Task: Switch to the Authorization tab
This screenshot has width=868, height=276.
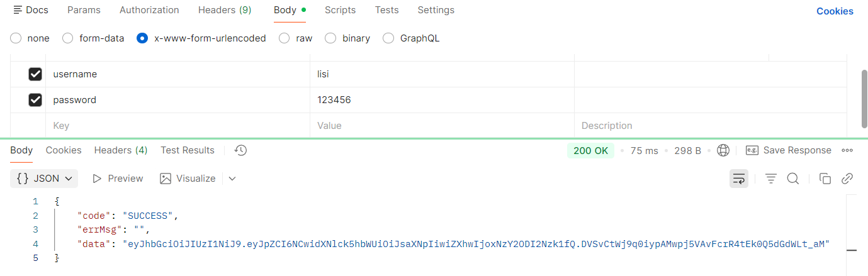Action: pyautogui.click(x=149, y=10)
